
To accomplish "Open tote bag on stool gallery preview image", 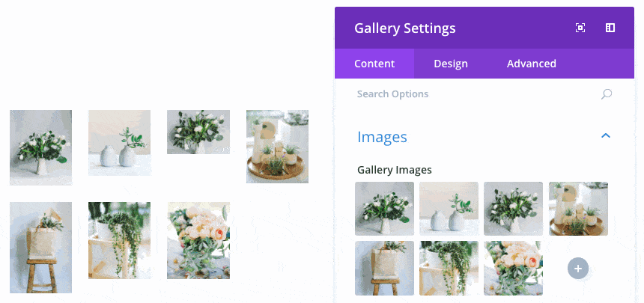I will [x=40, y=248].
